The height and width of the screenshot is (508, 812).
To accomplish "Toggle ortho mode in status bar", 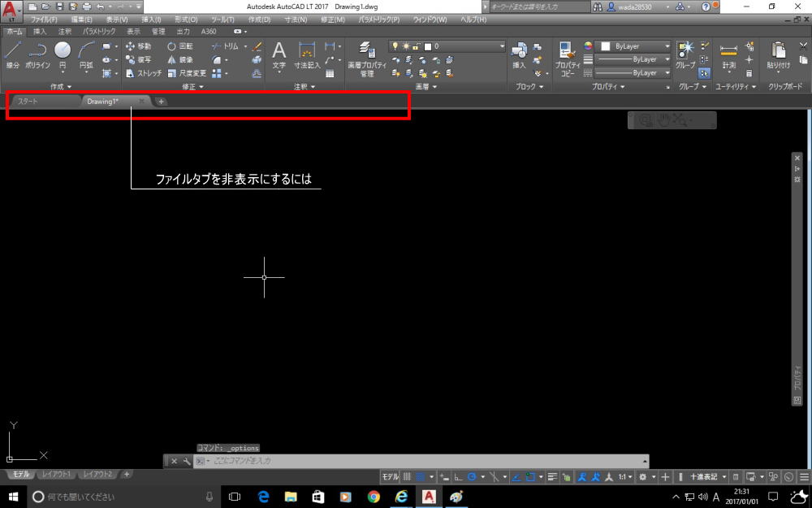I will click(458, 477).
